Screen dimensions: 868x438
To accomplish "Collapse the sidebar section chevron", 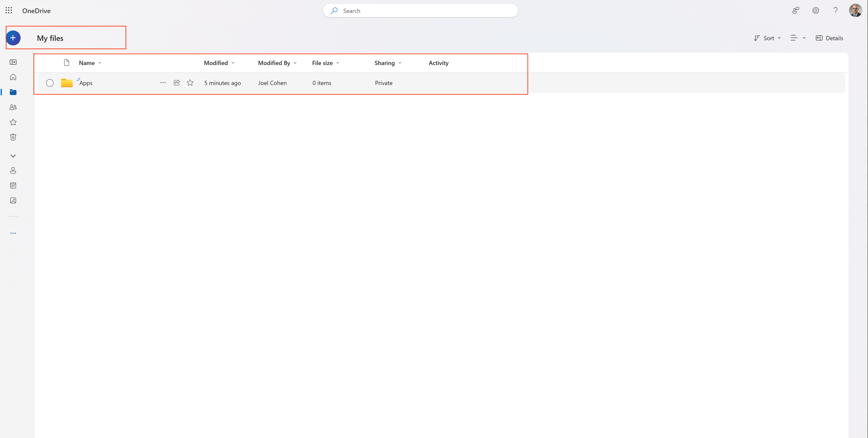I will 13,156.
